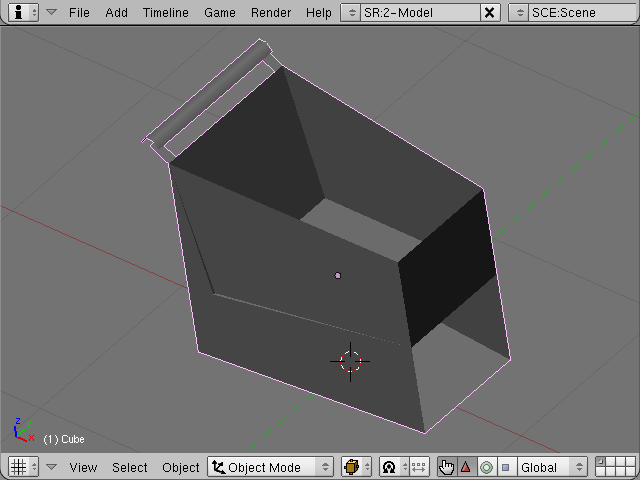Toggle move object centers only

[x=419, y=467]
